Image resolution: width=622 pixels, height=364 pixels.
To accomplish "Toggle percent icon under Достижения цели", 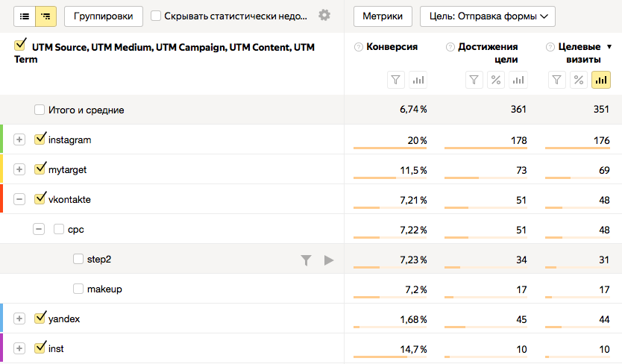I will pos(495,80).
